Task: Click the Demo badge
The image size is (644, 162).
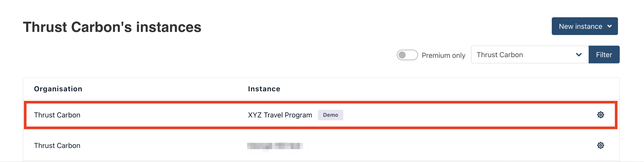Action: click(330, 115)
